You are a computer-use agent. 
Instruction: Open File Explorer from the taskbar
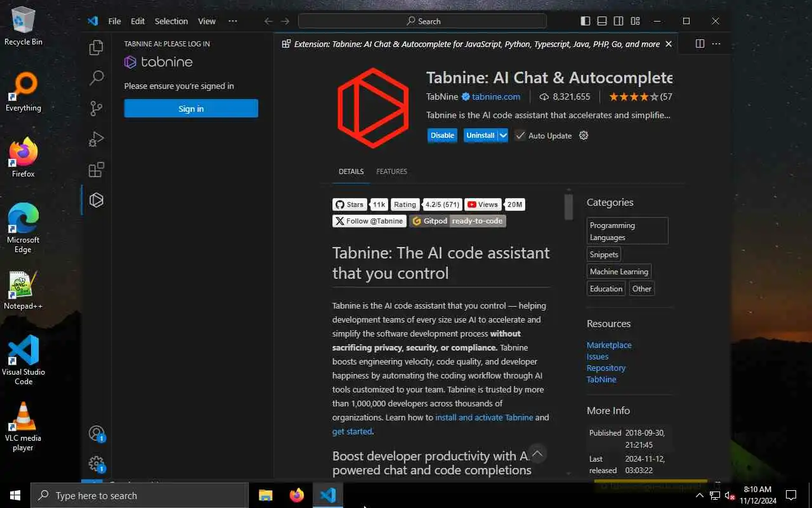[x=266, y=495]
